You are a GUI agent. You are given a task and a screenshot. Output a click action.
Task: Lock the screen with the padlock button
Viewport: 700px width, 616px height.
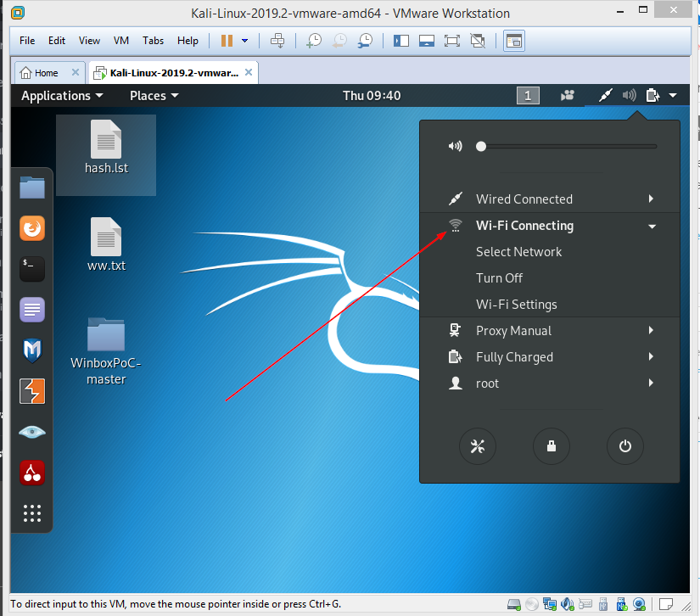tap(552, 446)
